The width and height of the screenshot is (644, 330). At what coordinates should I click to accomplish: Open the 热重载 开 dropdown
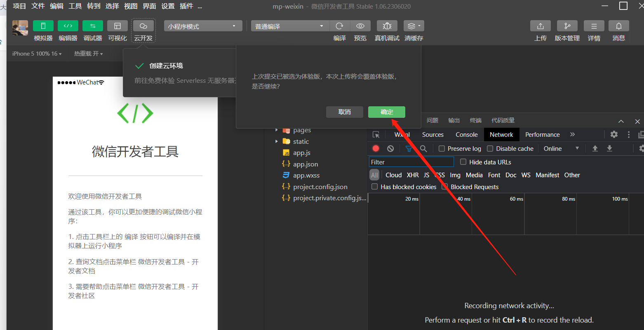pos(88,54)
